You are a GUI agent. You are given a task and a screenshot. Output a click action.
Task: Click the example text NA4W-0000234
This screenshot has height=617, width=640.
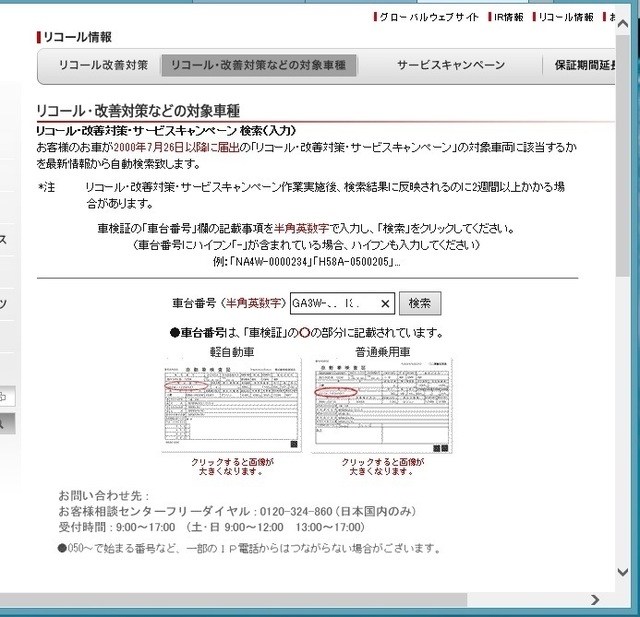(272, 262)
